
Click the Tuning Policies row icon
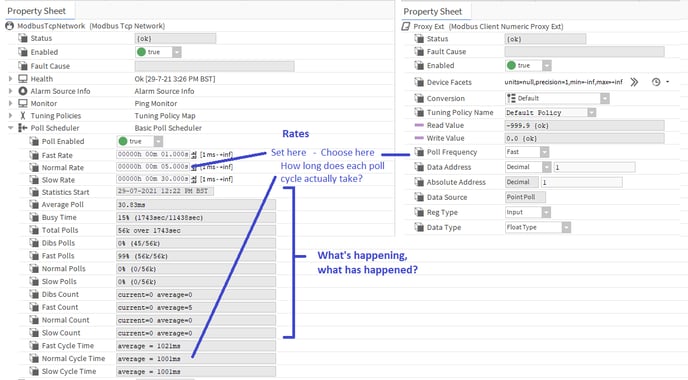(x=23, y=115)
